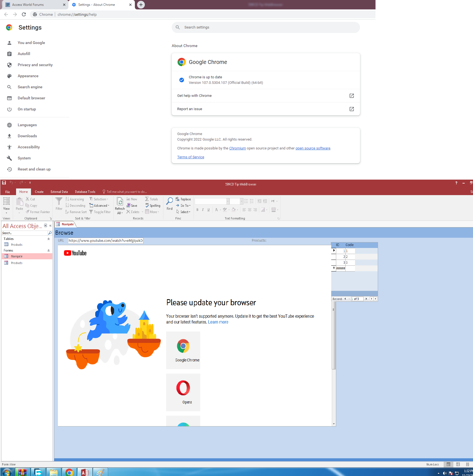Screen dimensions: 473x476
Task: Click the Bold formatting button
Action: coord(197,210)
